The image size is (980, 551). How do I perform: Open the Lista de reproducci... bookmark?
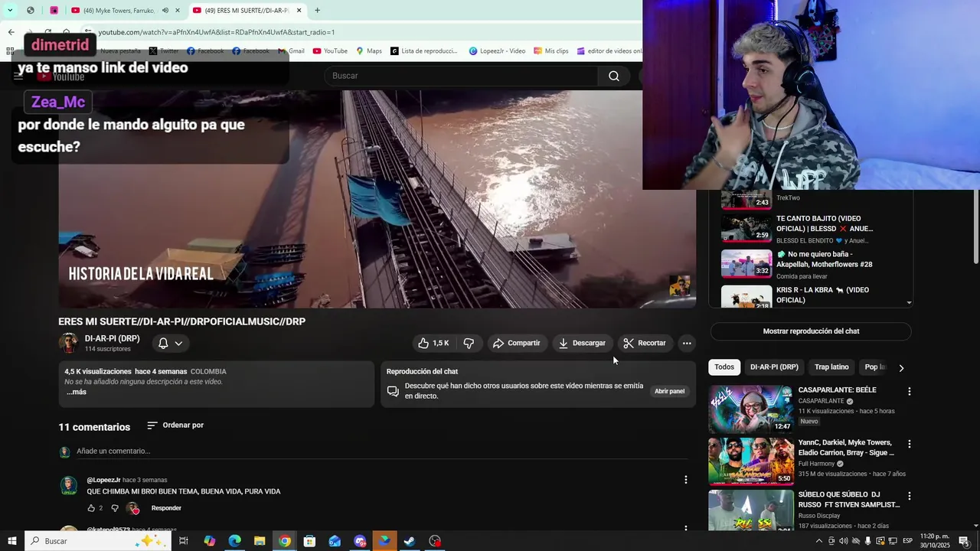[x=423, y=51]
